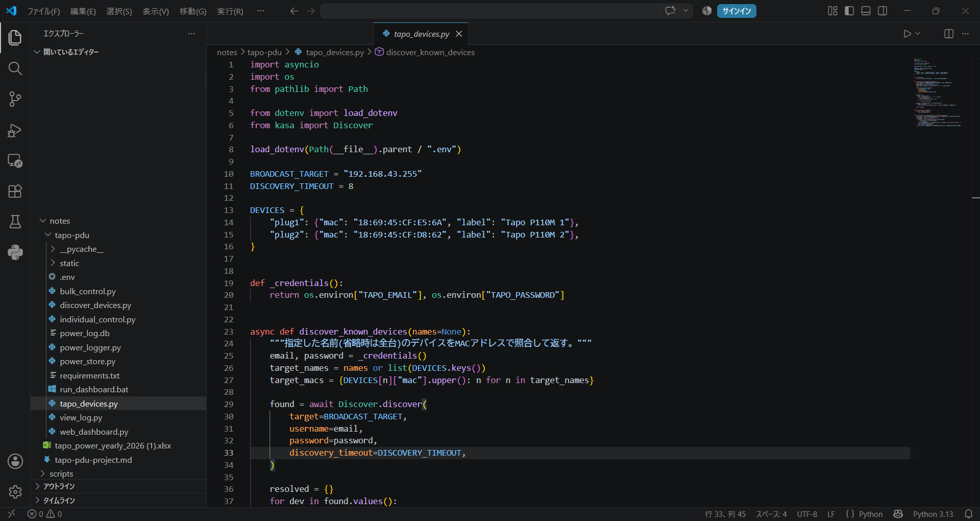
Task: Open editor more actions ellipsis
Action: (x=965, y=34)
